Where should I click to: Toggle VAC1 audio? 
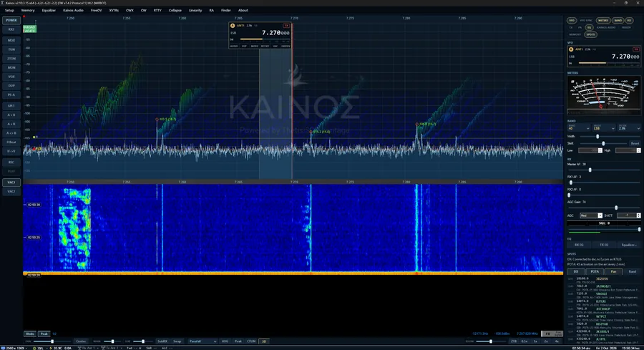tap(11, 182)
